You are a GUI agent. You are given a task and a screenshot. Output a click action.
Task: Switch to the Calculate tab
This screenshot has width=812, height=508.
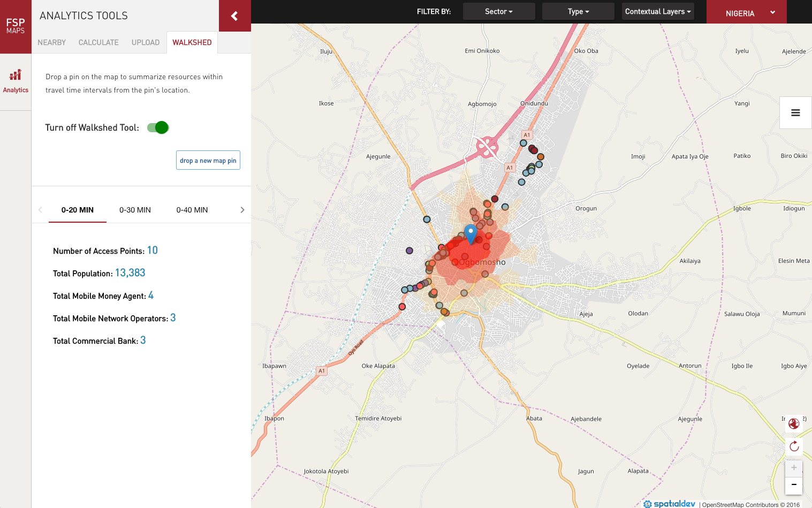pos(98,42)
